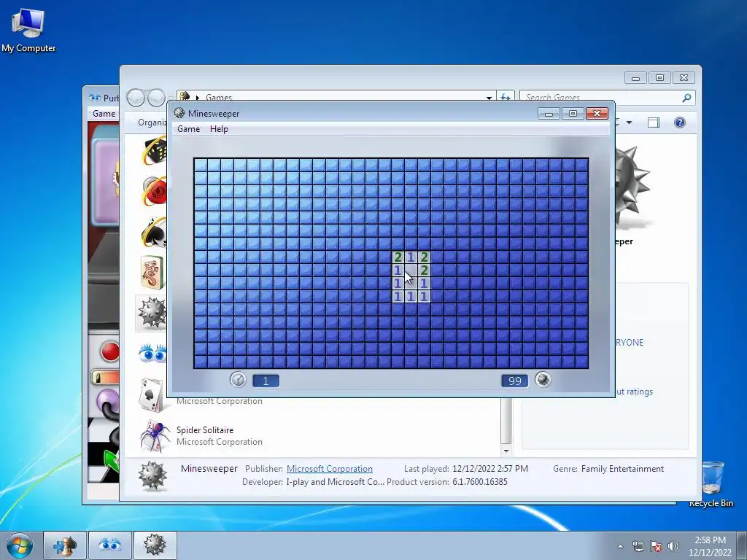Toggle the preview pane button
747x560 pixels.
(654, 122)
